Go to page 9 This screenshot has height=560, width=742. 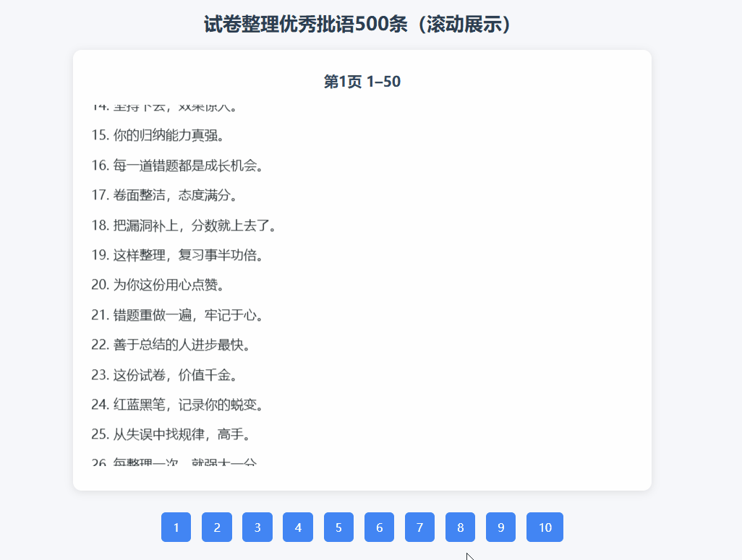click(500, 527)
